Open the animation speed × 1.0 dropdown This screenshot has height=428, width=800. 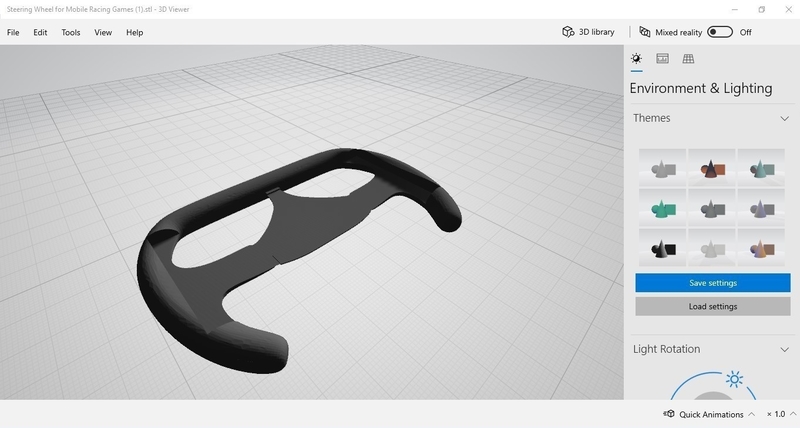tap(781, 414)
